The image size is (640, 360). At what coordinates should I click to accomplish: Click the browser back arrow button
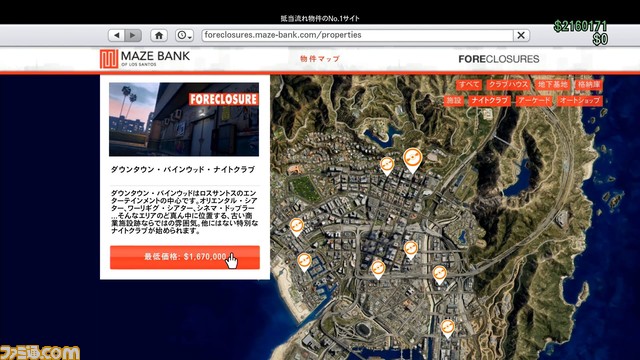[x=117, y=35]
